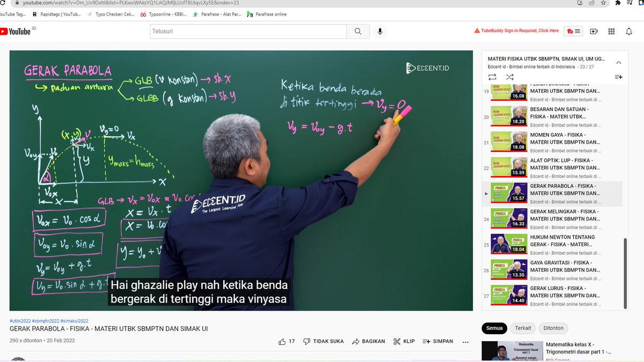Toggle loop playlist icon

click(x=492, y=77)
